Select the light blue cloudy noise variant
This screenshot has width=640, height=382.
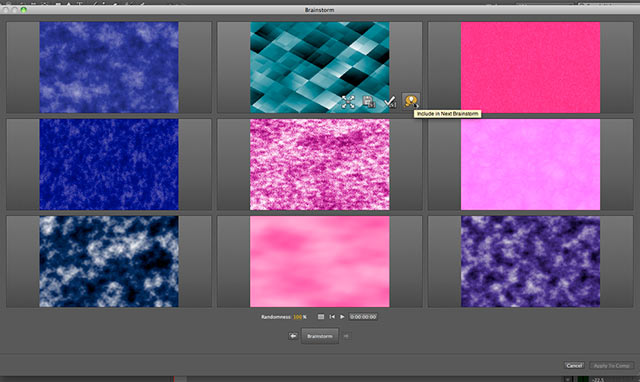pyautogui.click(x=109, y=67)
